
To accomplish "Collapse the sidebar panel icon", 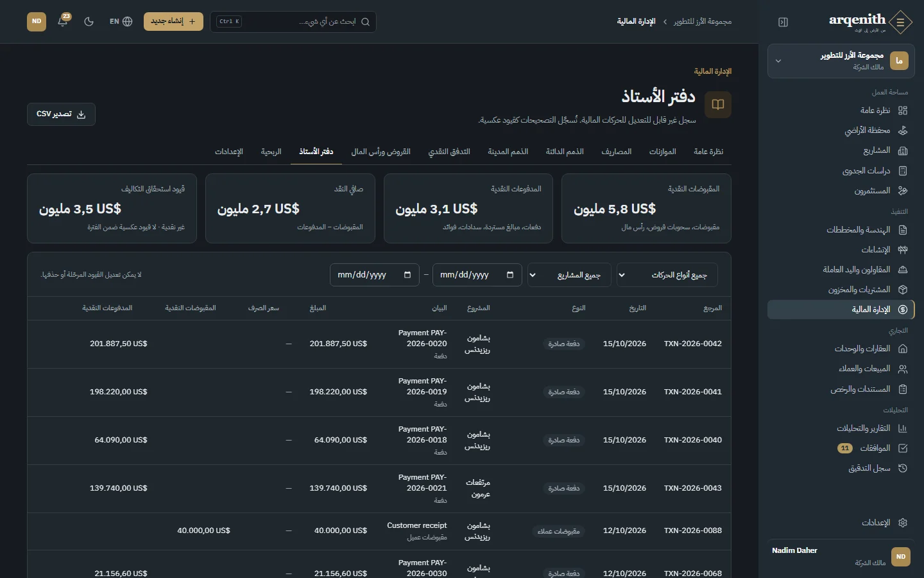I will point(783,22).
